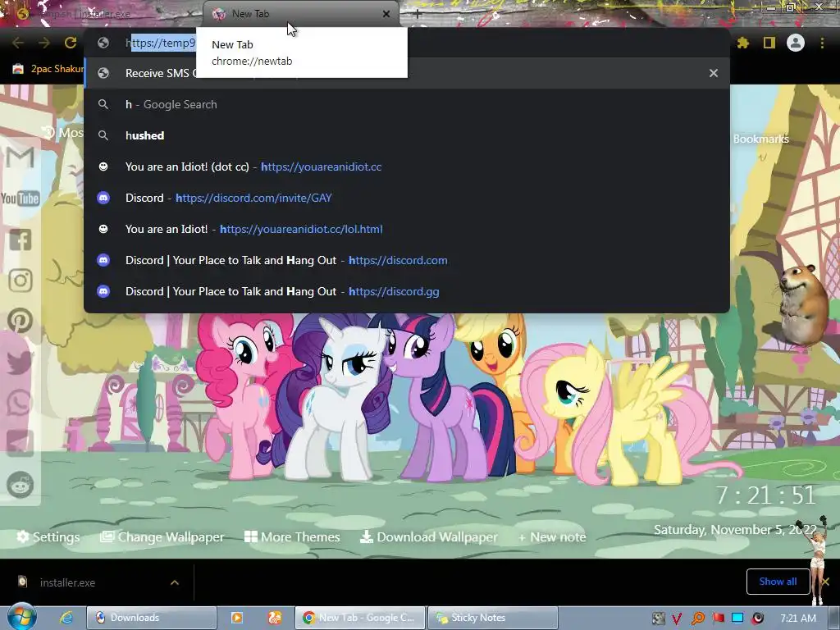Open the Bookmarks link on the page

tap(760, 139)
